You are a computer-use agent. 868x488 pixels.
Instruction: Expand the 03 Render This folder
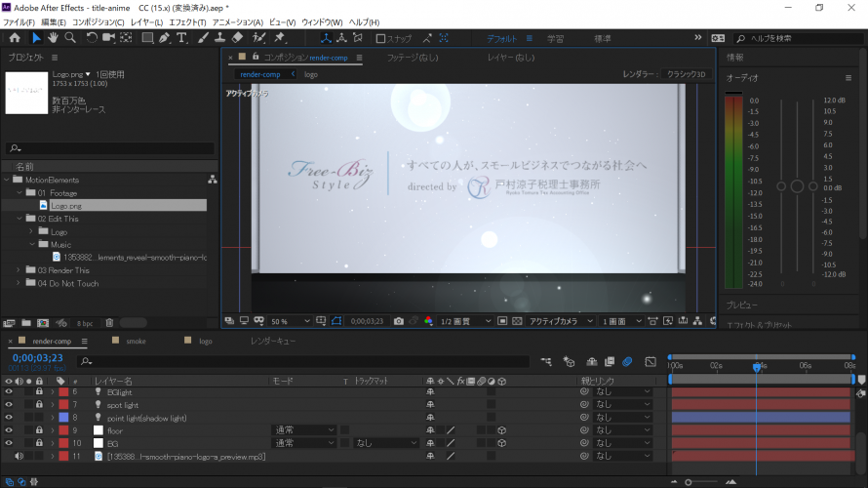(19, 270)
